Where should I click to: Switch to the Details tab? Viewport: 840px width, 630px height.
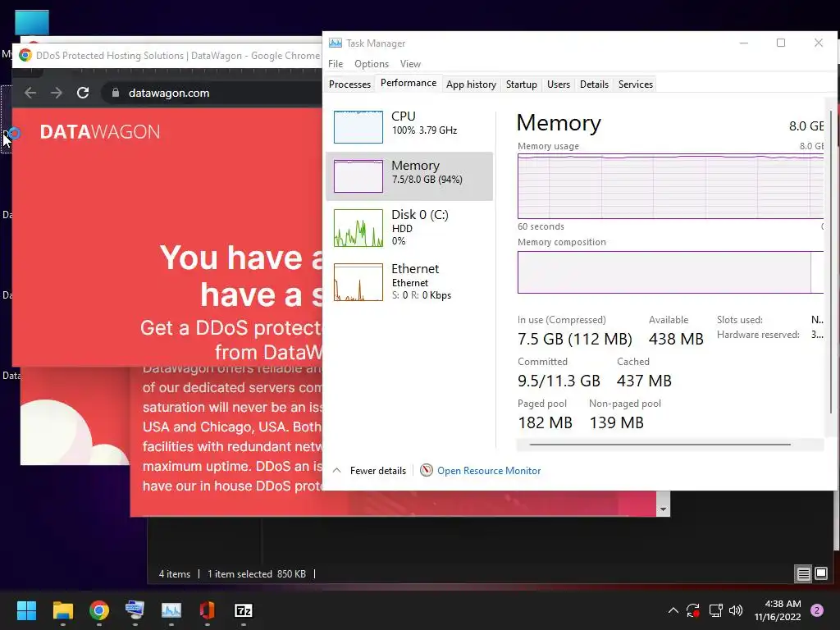pyautogui.click(x=594, y=84)
